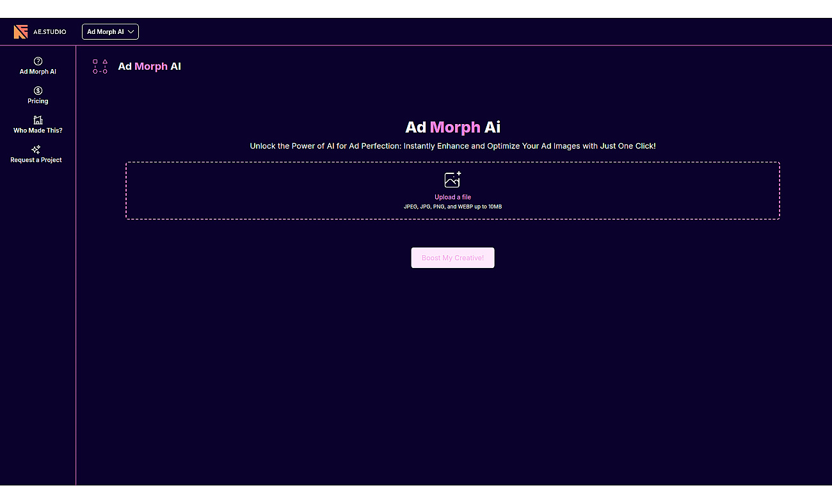Click the Who Made This icon
The image size is (832, 504).
[x=38, y=120]
